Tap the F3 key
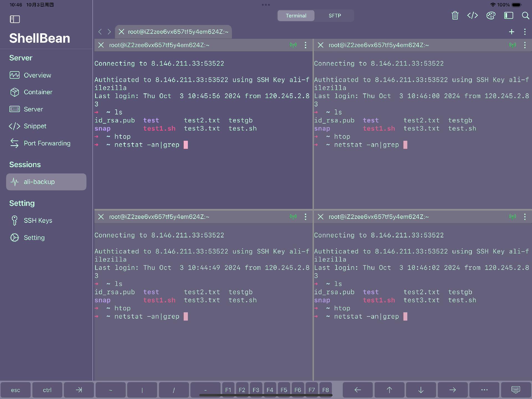 click(x=256, y=390)
